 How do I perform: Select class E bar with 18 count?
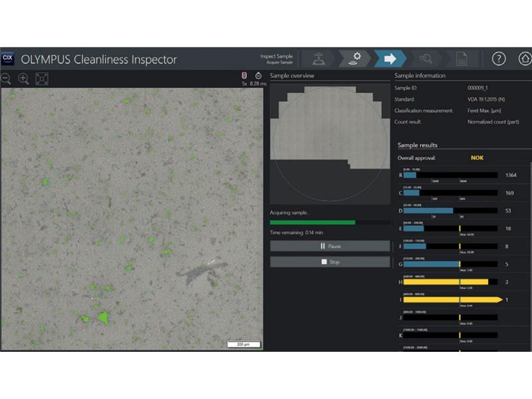[x=450, y=228]
